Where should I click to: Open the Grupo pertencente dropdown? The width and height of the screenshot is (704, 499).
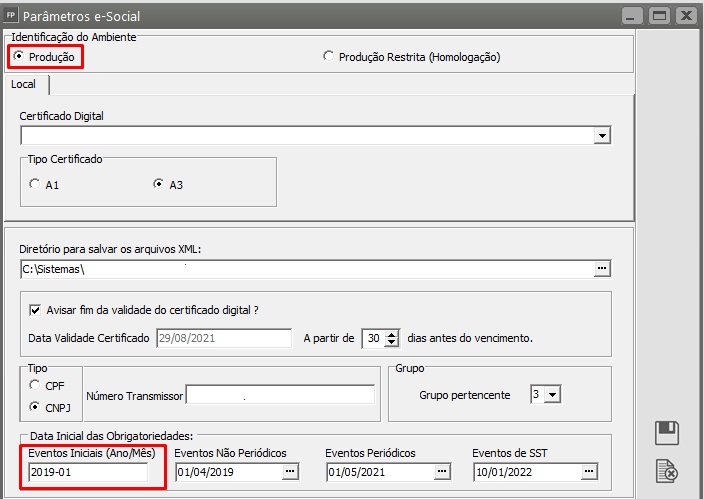tap(553, 395)
